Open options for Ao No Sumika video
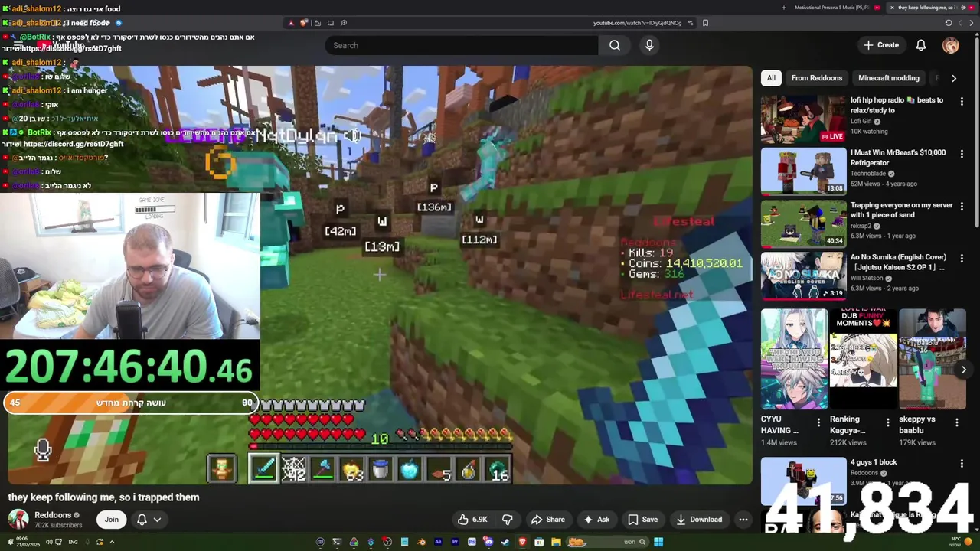Screen dimensions: 980x551 point(962,258)
